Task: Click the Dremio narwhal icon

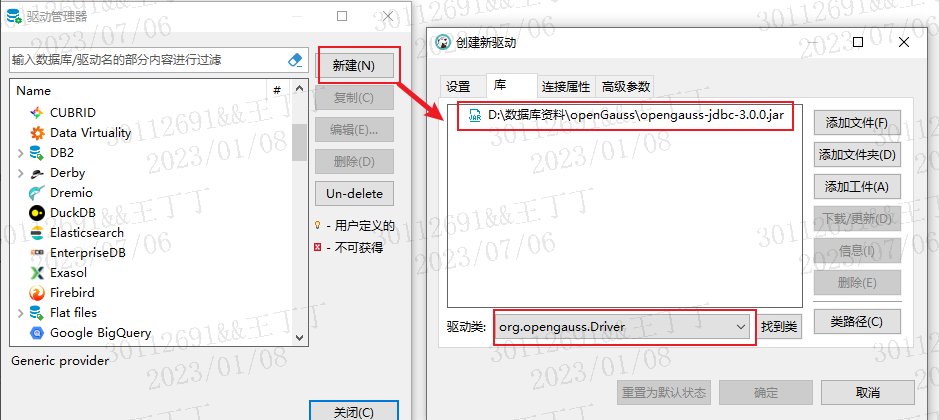Action: click(37, 193)
